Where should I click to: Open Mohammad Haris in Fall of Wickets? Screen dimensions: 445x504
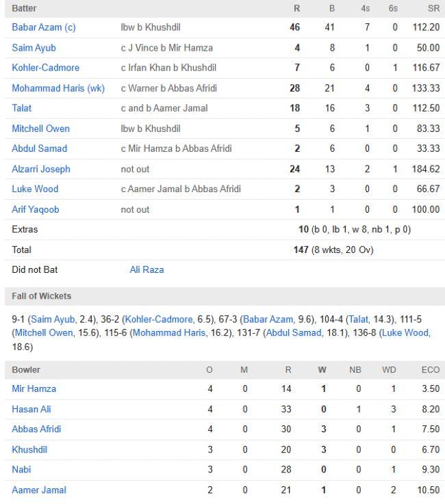[x=168, y=332]
